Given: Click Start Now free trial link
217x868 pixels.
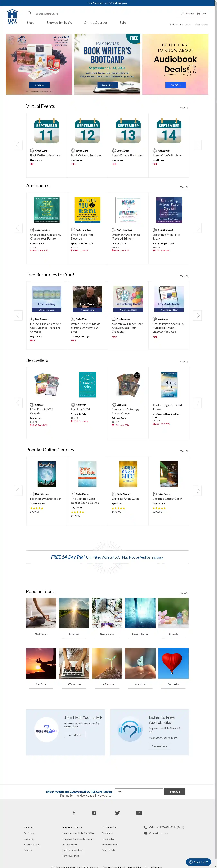Looking at the screenshot, I should 158,558.
